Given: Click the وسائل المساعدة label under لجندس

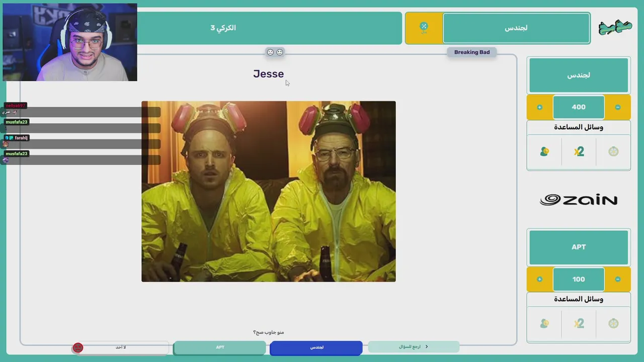Looking at the screenshot, I should click(579, 127).
